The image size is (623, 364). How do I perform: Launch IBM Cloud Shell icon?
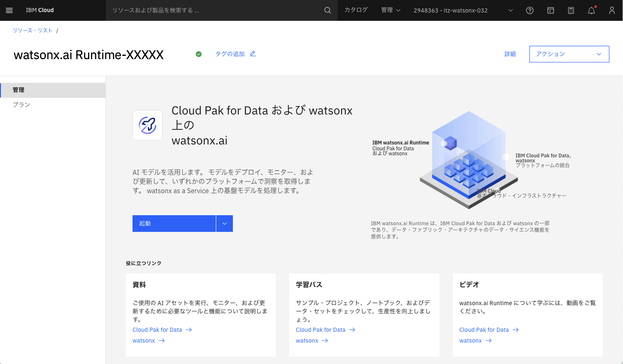550,10
